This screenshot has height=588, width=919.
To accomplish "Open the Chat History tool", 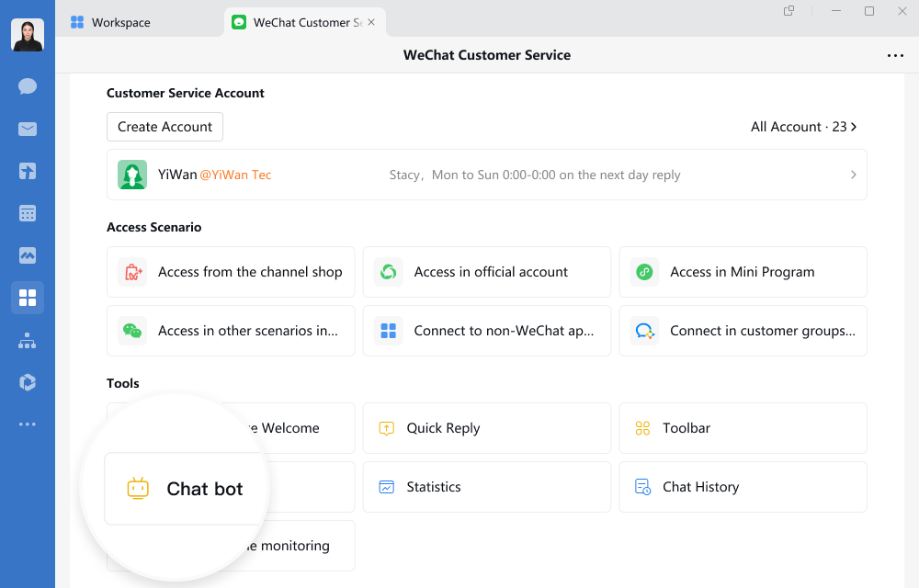I will 743,487.
